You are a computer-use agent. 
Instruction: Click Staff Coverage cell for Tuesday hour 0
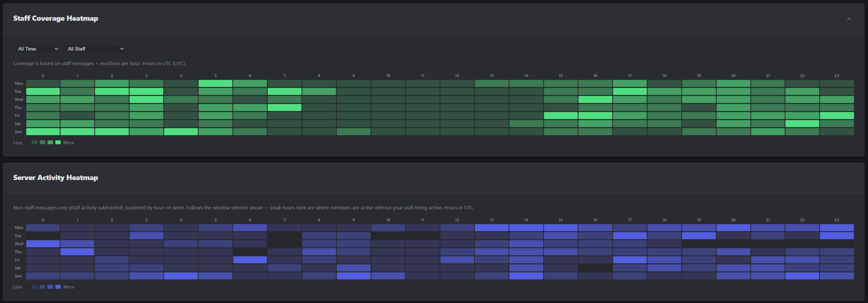point(43,91)
